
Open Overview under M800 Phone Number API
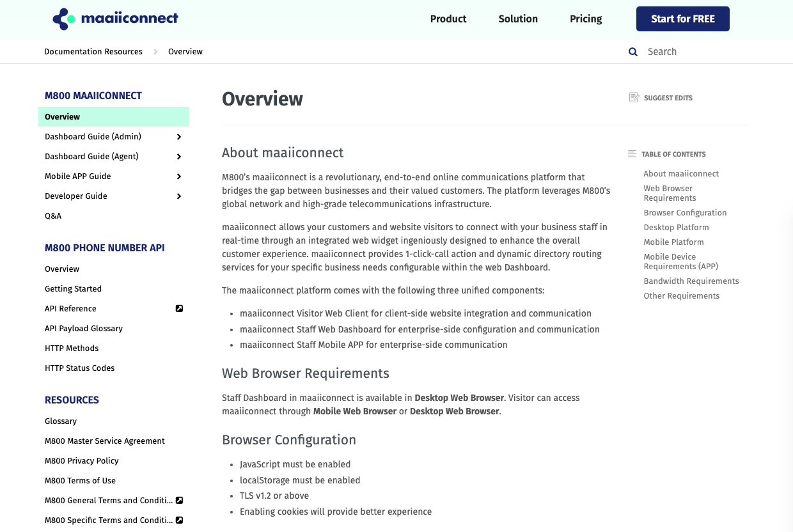(x=62, y=269)
